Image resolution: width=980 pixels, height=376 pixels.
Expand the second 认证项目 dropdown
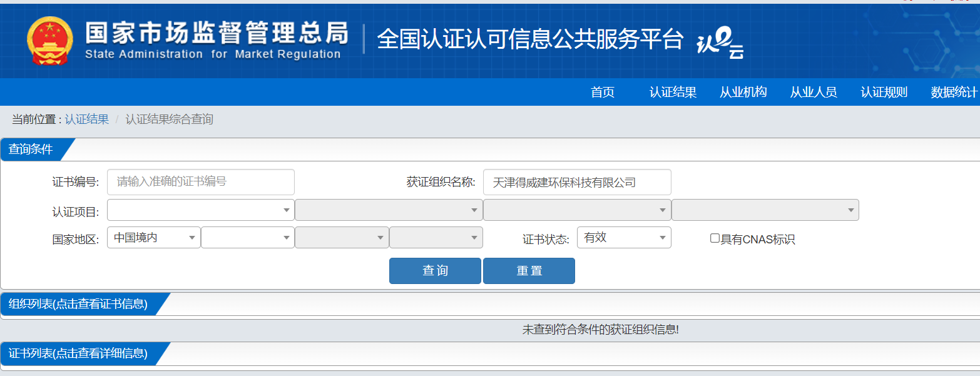click(x=389, y=210)
